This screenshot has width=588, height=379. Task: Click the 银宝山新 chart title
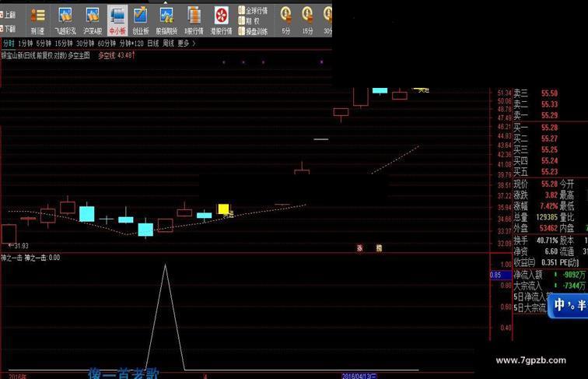coord(45,55)
